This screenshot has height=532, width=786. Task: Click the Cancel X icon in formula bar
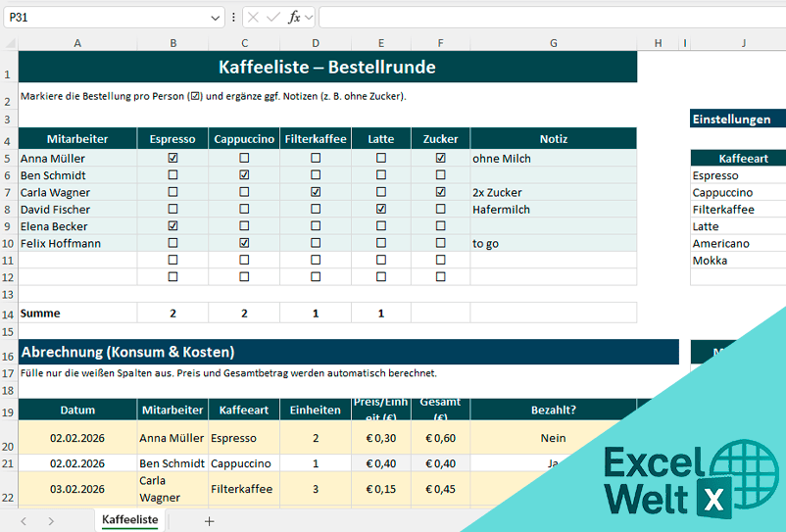coord(254,17)
